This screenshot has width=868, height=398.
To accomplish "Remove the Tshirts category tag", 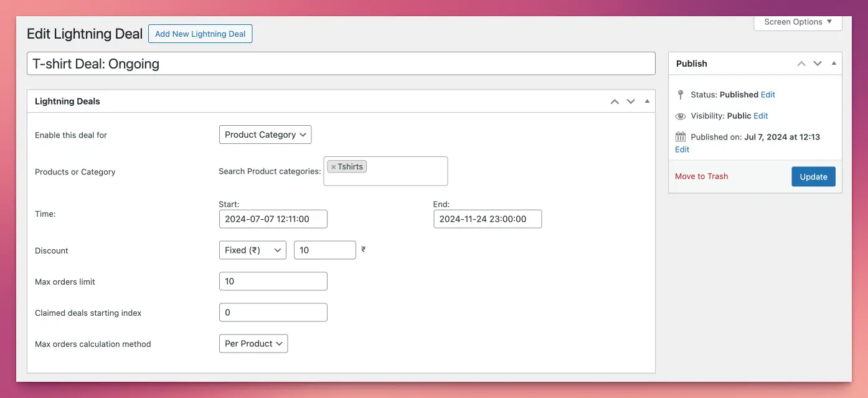I will pos(333,167).
